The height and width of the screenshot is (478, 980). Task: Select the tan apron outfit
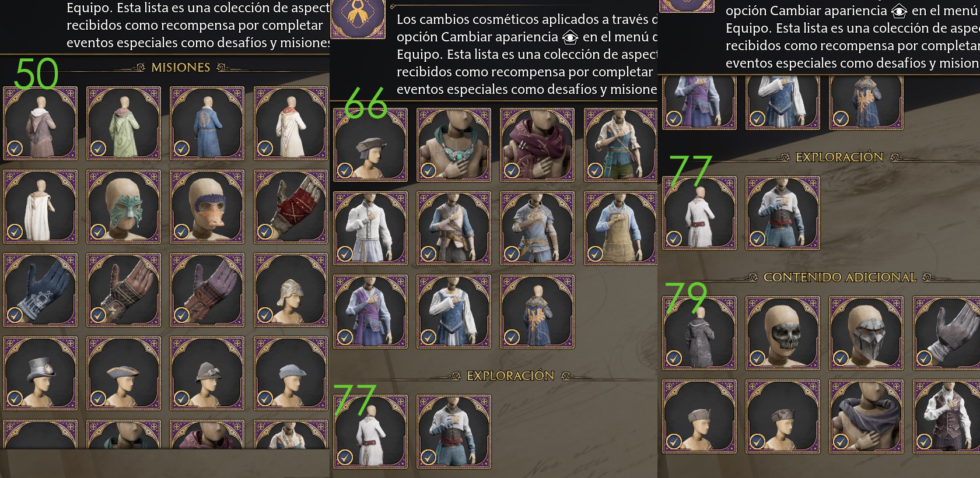coord(621,229)
